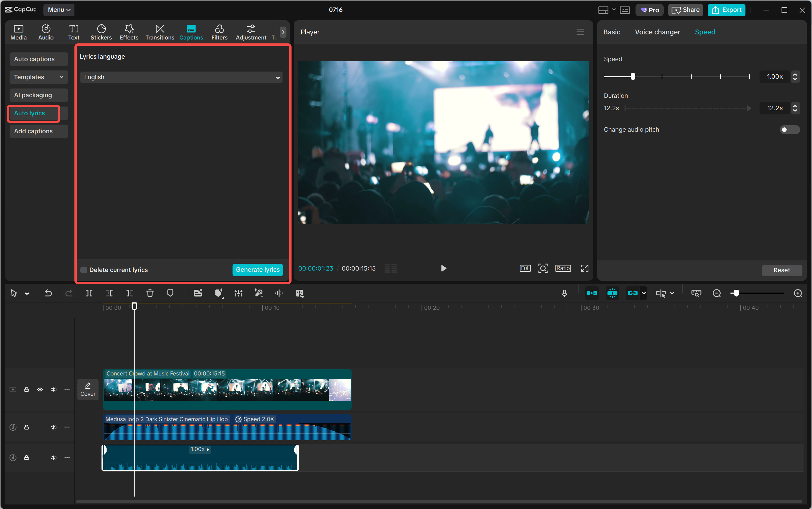812x509 pixels.
Task: Click the Reset button
Action: coord(781,270)
